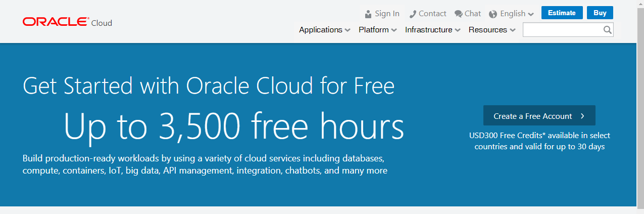Screen dimensions: 644x214
Task: Click 'Build production-ready workloads' description text
Action: [205, 164]
